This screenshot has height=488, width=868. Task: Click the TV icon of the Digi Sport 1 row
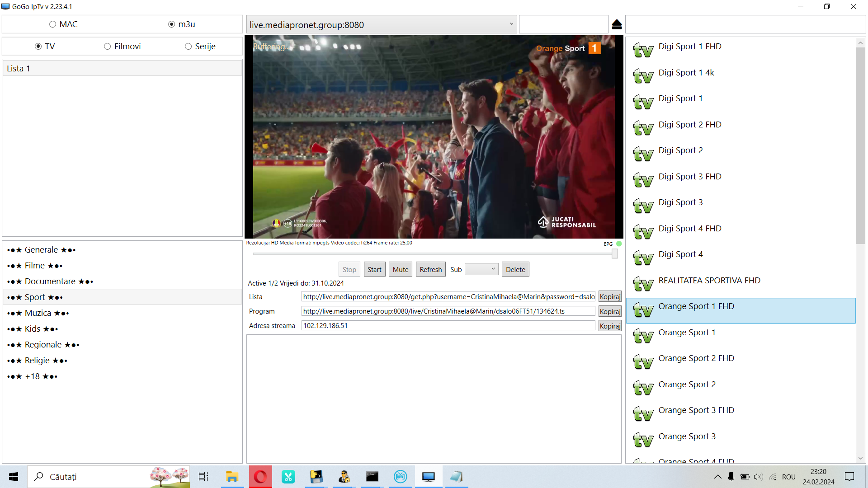coord(643,102)
